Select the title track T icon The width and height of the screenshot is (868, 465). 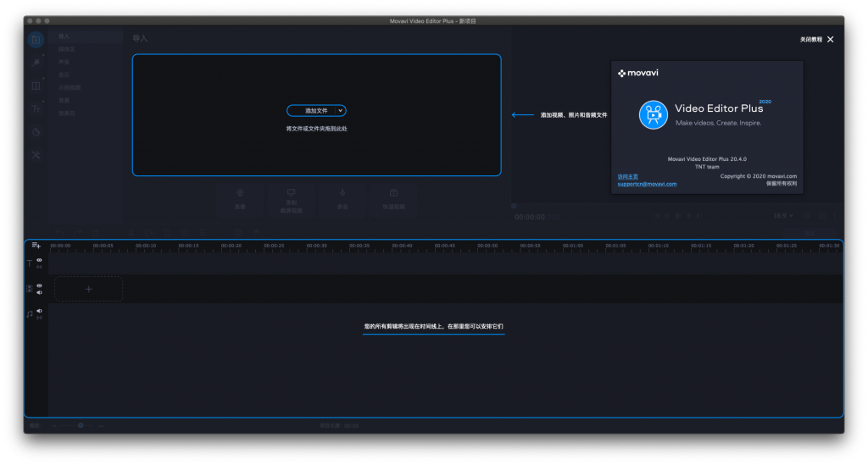coord(30,263)
